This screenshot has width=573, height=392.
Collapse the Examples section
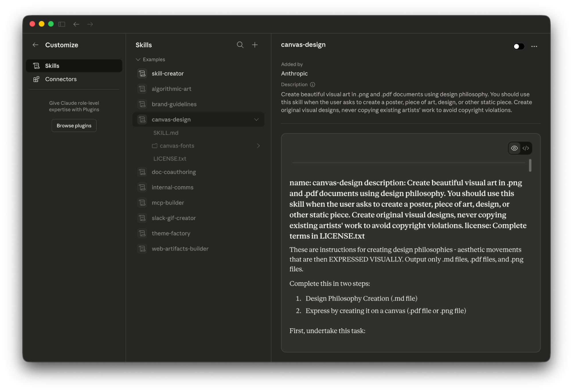click(138, 60)
